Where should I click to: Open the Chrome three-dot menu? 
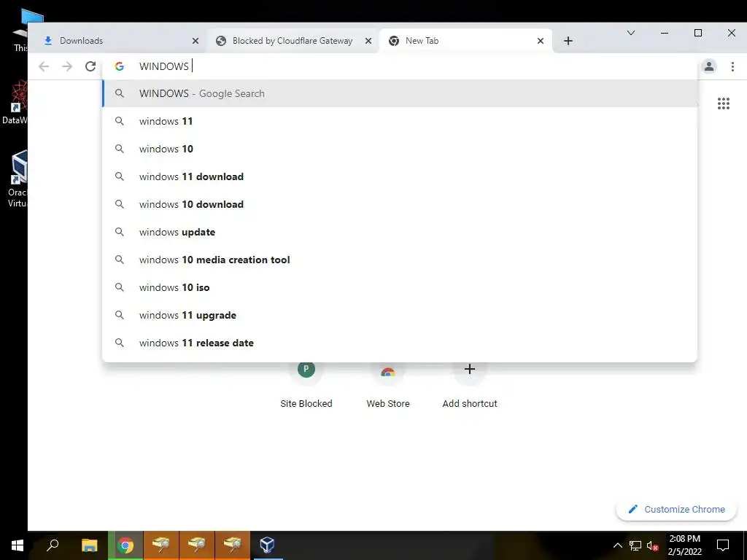pyautogui.click(x=732, y=66)
